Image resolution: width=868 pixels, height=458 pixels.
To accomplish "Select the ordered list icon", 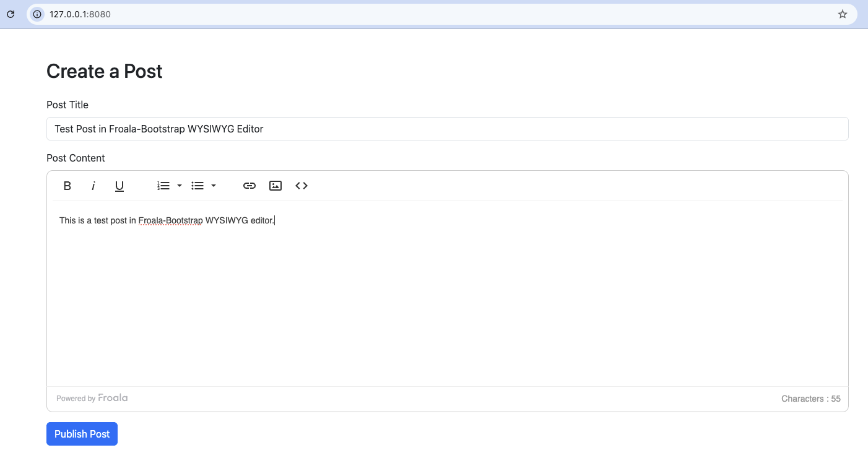I will point(163,185).
